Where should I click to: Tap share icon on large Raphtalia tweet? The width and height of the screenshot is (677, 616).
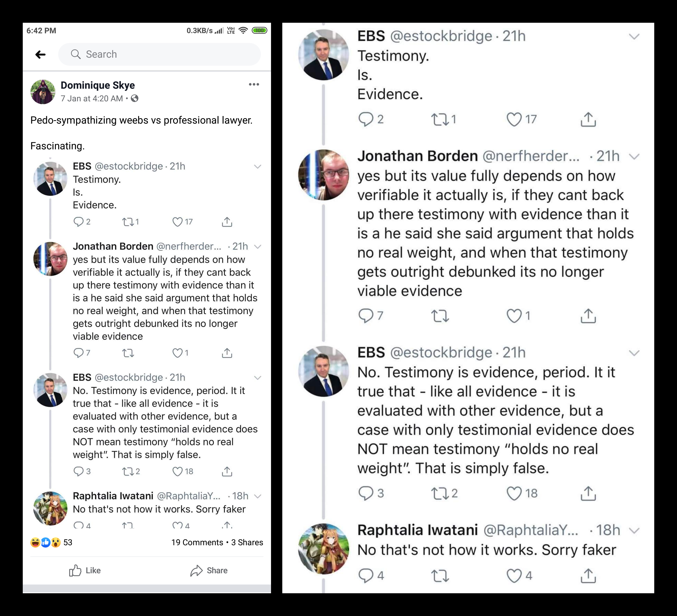(588, 576)
